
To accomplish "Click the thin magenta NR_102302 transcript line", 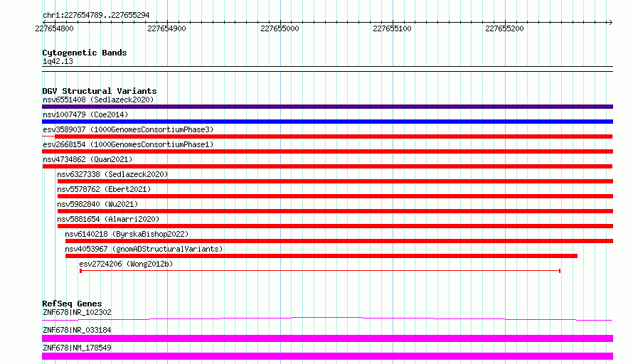I will pyautogui.click(x=327, y=318).
